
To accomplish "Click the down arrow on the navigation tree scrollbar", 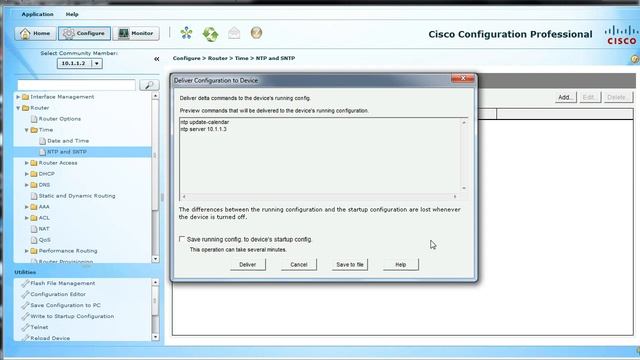I will (x=156, y=259).
